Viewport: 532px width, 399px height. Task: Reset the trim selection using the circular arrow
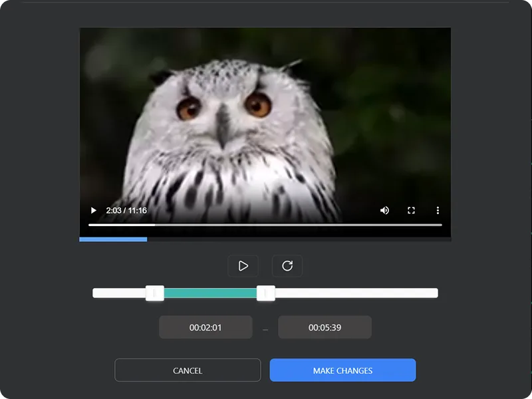click(289, 265)
